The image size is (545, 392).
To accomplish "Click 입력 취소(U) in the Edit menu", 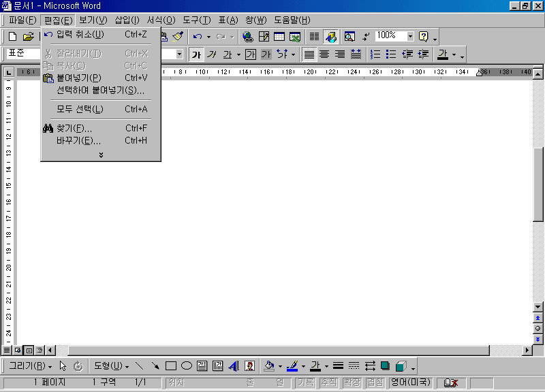I will click(101, 35).
